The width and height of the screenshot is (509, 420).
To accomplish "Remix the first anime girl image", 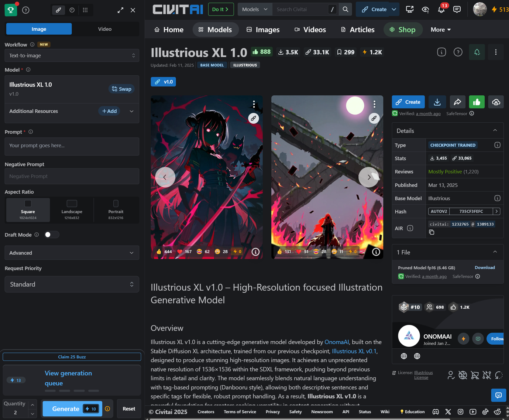I will (253, 118).
